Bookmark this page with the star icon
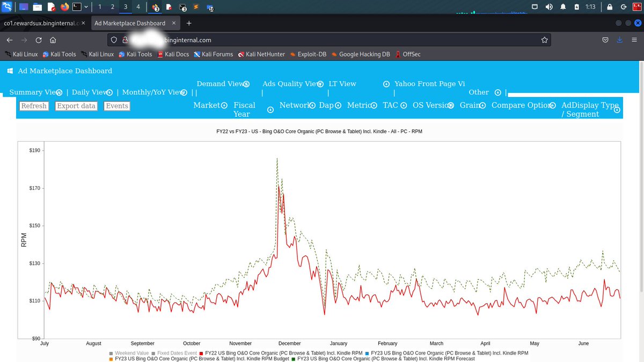Viewport: 644px width, 362px height. pyautogui.click(x=545, y=40)
